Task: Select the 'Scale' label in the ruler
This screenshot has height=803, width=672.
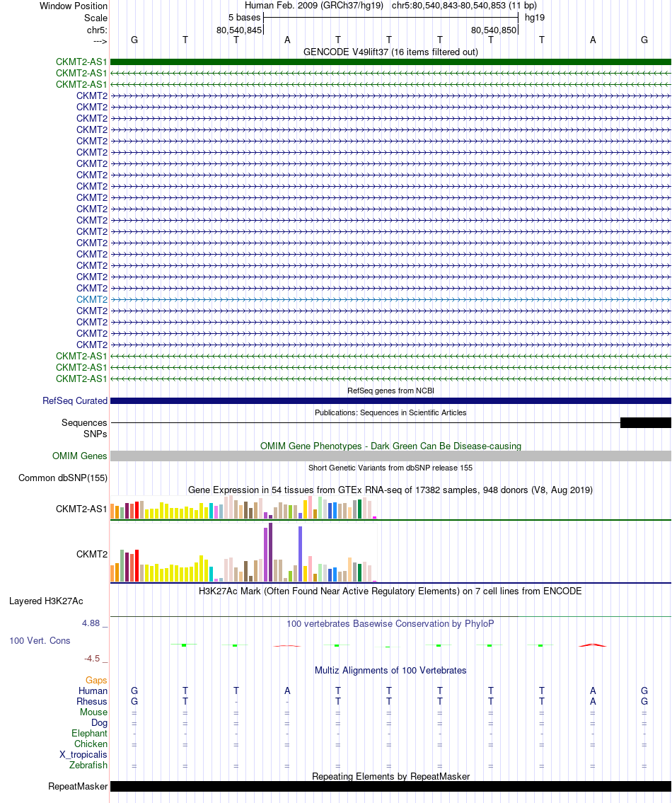Action: tap(95, 18)
